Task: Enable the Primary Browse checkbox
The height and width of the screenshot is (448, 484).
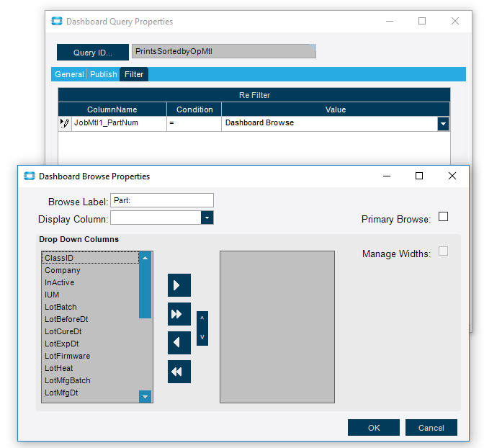Action: [x=443, y=217]
